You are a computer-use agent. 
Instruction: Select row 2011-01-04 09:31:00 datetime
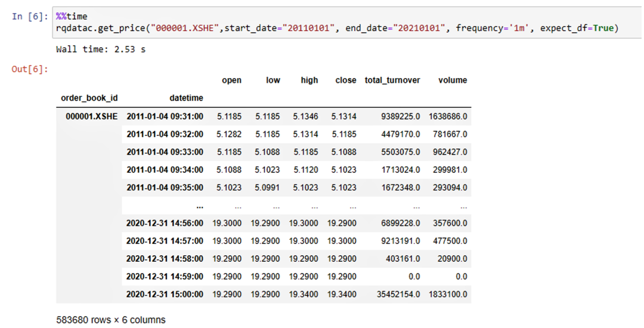click(165, 116)
